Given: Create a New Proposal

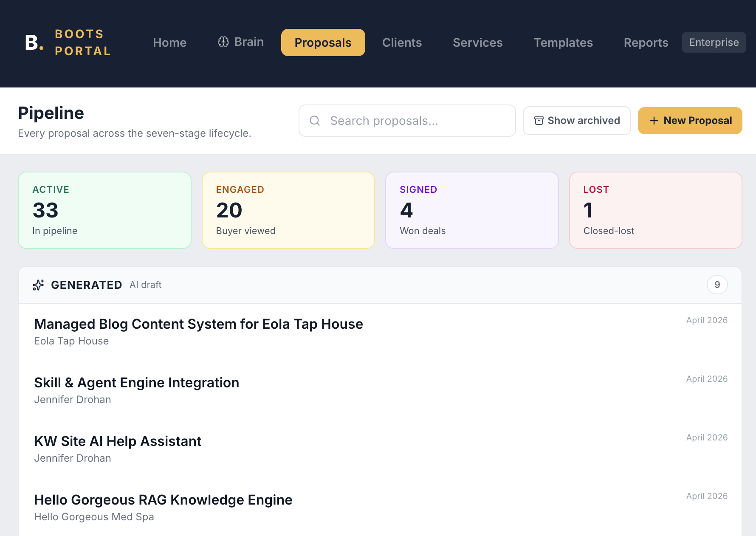Looking at the screenshot, I should click(690, 121).
